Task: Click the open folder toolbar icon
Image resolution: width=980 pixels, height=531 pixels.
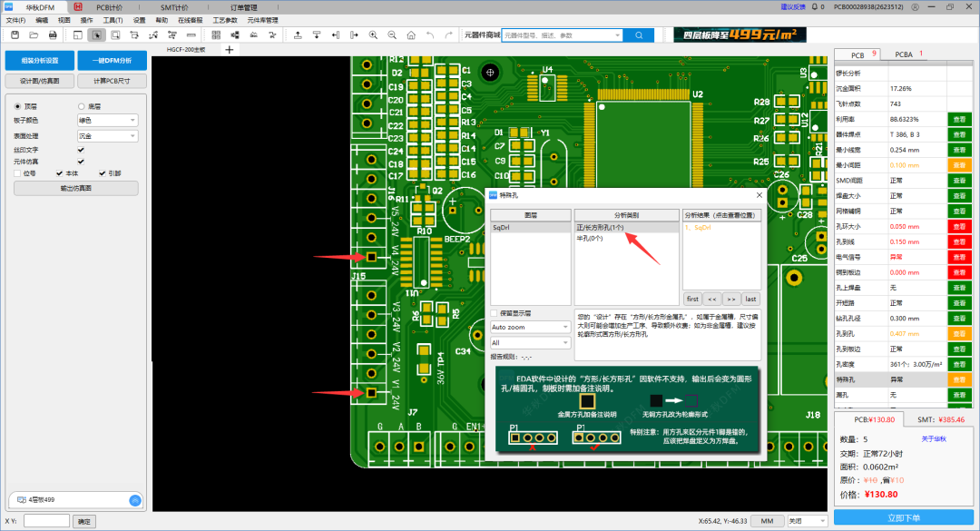Action: click(34, 35)
